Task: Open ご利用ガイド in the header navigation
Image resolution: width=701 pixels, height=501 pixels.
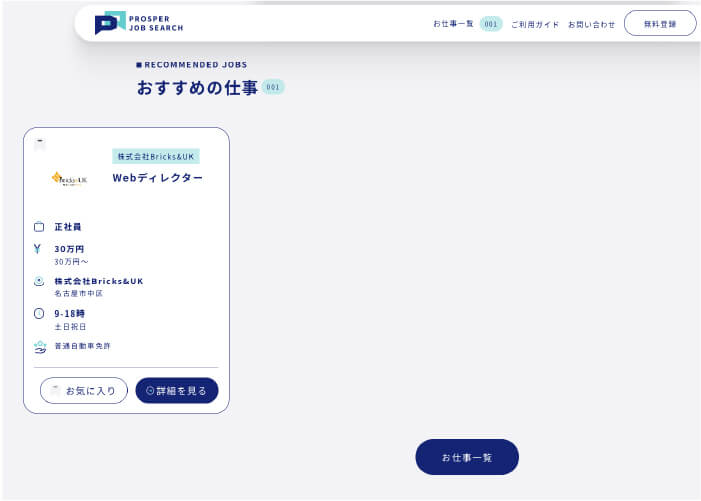Action: pos(535,25)
